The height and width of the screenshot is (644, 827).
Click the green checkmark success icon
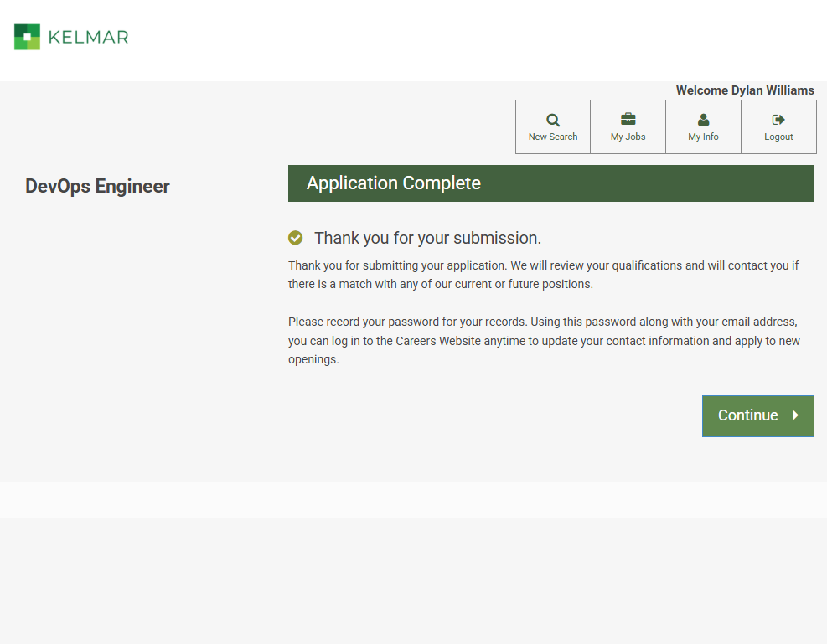[x=296, y=238]
